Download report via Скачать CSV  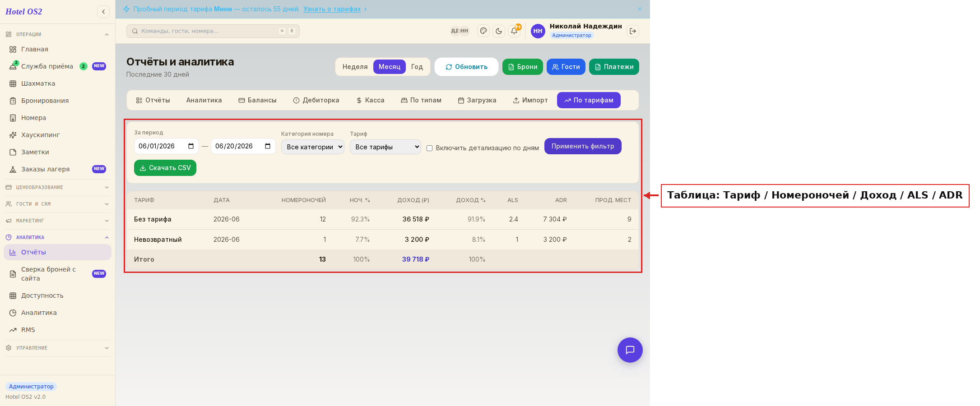(x=165, y=168)
